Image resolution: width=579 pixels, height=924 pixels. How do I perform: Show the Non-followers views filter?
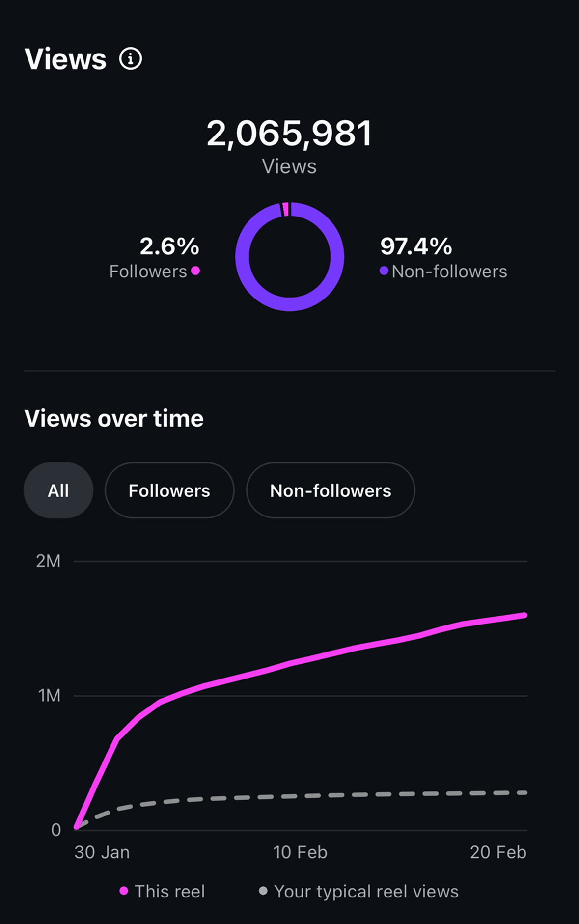coord(331,490)
